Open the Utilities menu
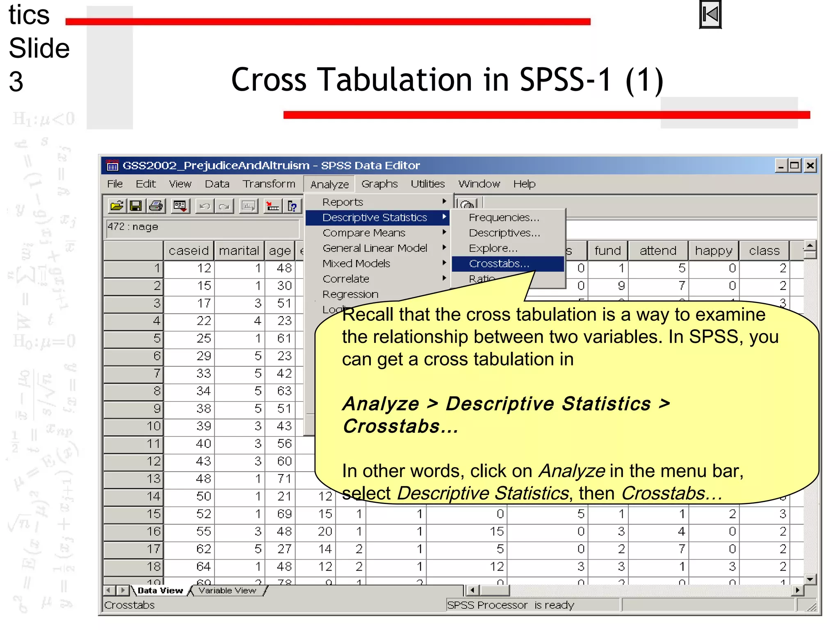 tap(428, 184)
